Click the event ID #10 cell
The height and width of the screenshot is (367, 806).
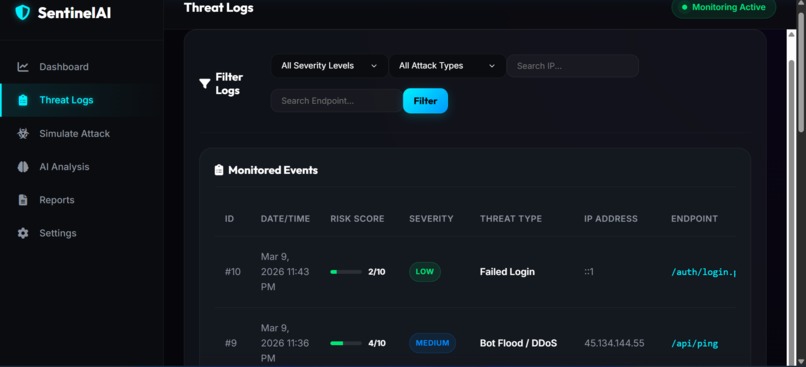[232, 271]
